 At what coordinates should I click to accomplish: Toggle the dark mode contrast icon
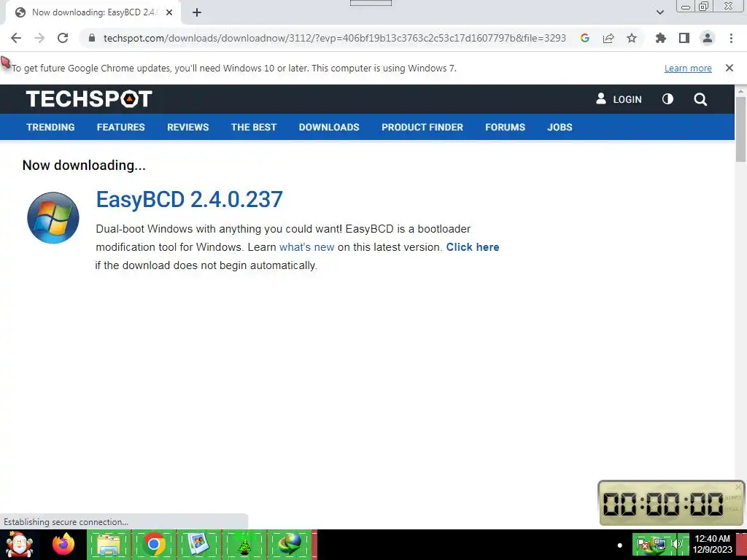(x=668, y=99)
